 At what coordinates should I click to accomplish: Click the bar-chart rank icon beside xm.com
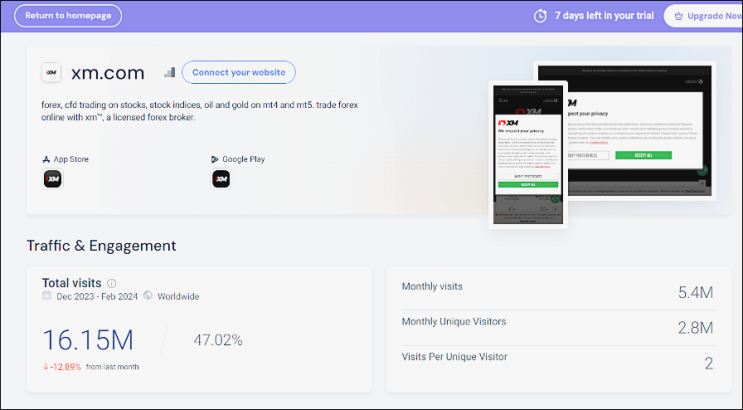click(x=170, y=72)
